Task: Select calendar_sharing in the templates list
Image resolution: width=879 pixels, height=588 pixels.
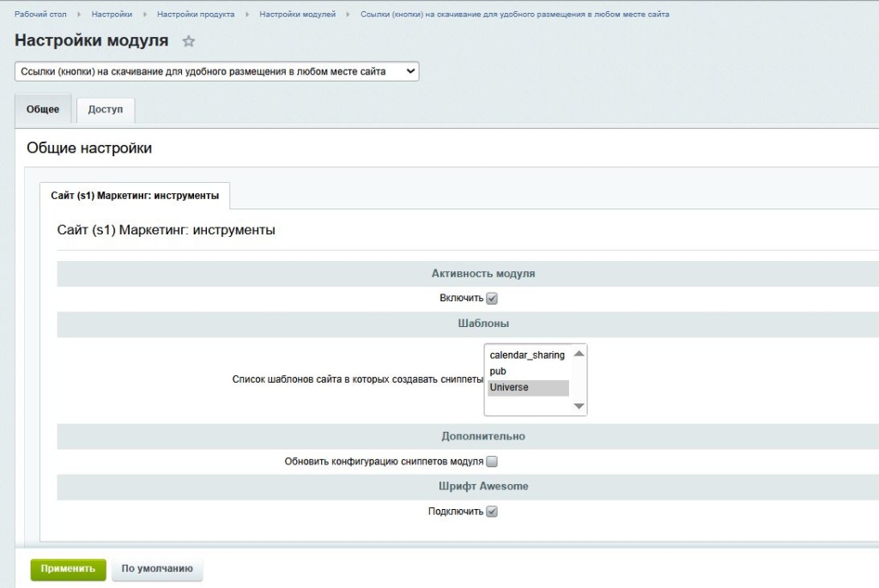Action: pyautogui.click(x=527, y=355)
